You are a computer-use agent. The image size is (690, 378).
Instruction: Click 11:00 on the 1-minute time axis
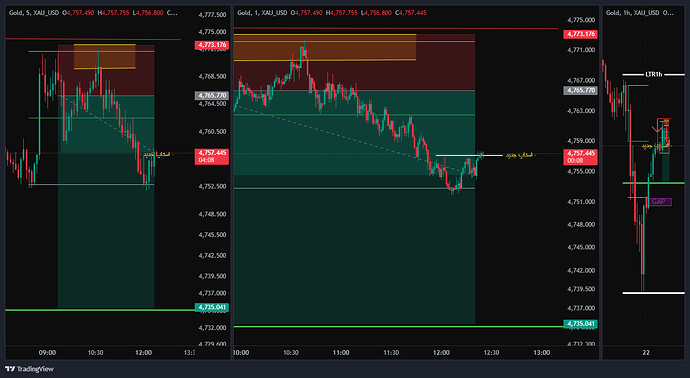pos(341,353)
